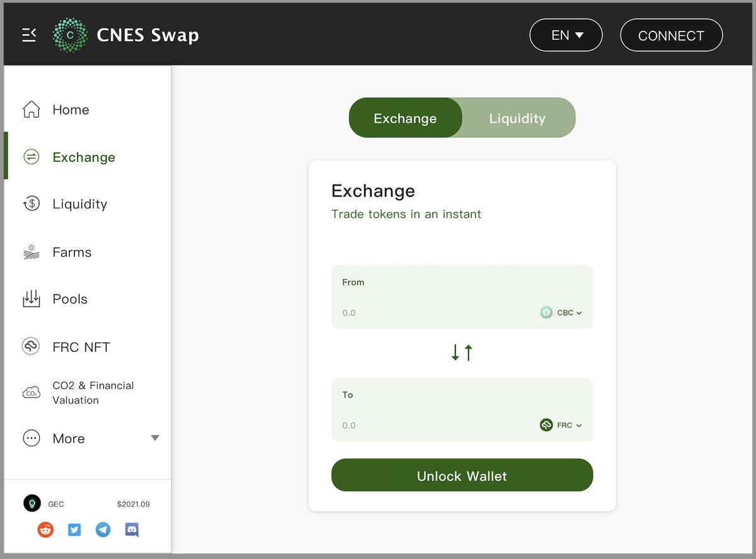This screenshot has height=559, width=756.
Task: Click the From amount input field
Action: tap(435, 312)
